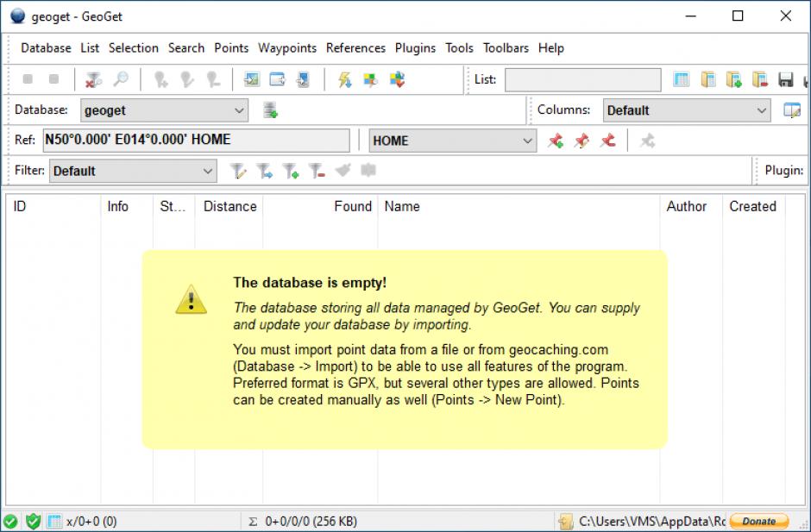
Task: Click the green checkmark circle status icon
Action: point(9,521)
